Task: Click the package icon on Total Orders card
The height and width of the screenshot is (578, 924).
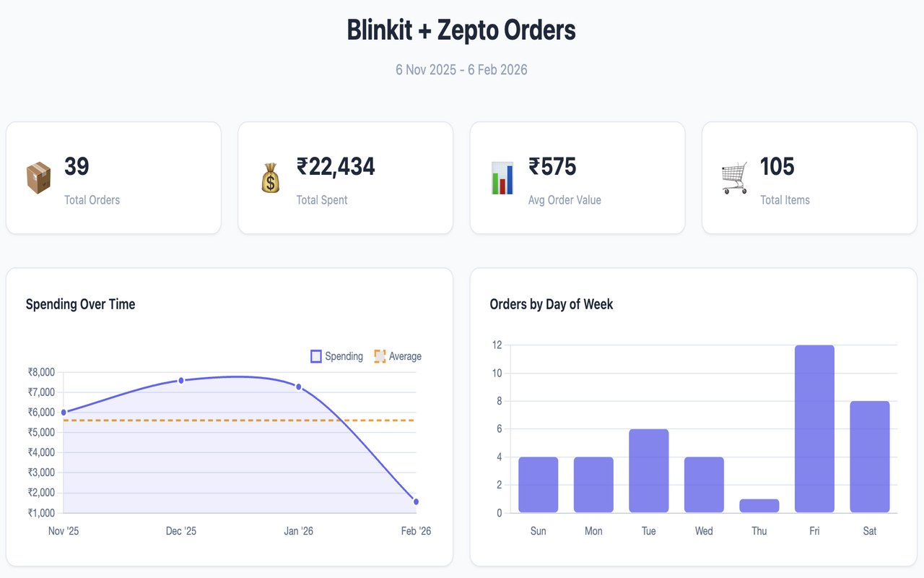Action: click(x=40, y=177)
